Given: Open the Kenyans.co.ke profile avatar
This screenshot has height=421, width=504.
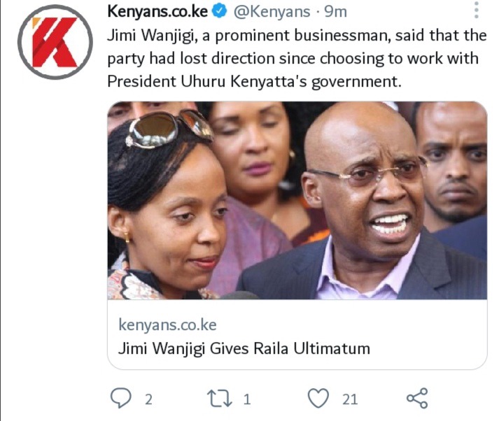Looking at the screenshot, I should coord(55,42).
